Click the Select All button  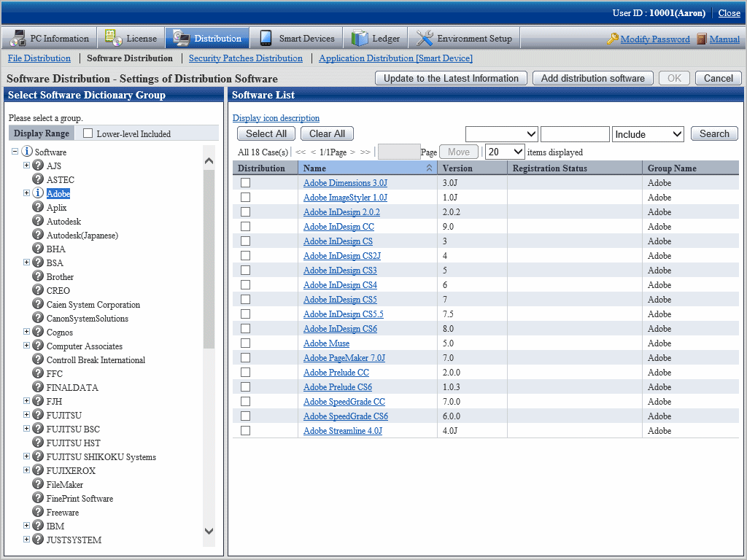click(266, 134)
